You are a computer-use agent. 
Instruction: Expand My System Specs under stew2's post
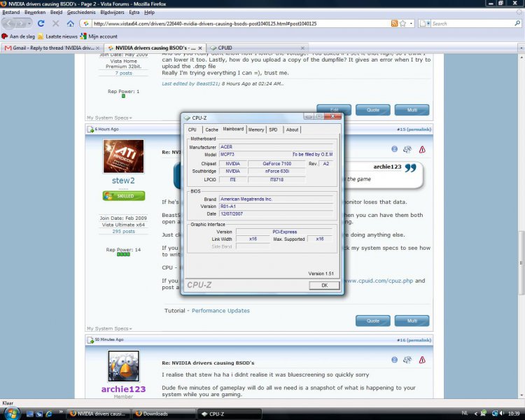coord(109,328)
